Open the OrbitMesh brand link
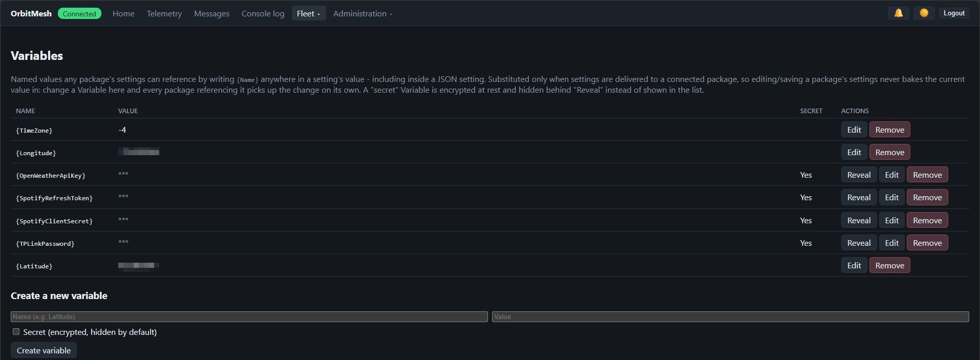This screenshot has width=980, height=360. [x=31, y=13]
